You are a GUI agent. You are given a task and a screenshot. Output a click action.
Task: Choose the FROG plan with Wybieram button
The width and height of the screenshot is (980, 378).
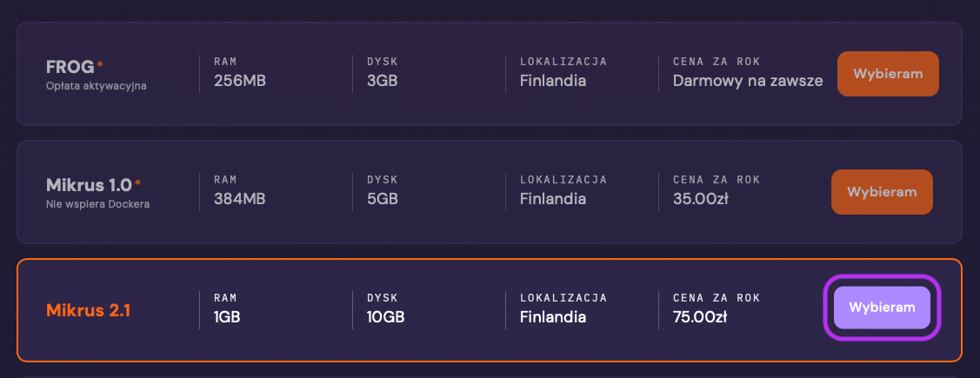[x=888, y=74]
